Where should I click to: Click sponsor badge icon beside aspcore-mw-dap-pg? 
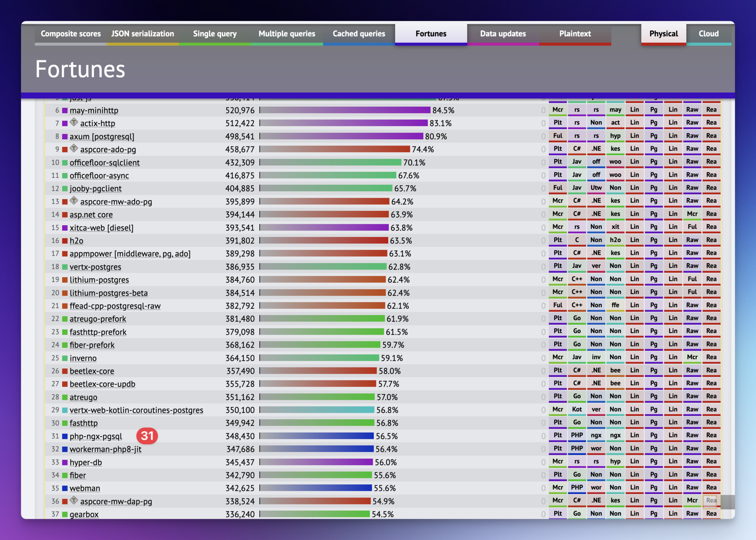(74, 500)
